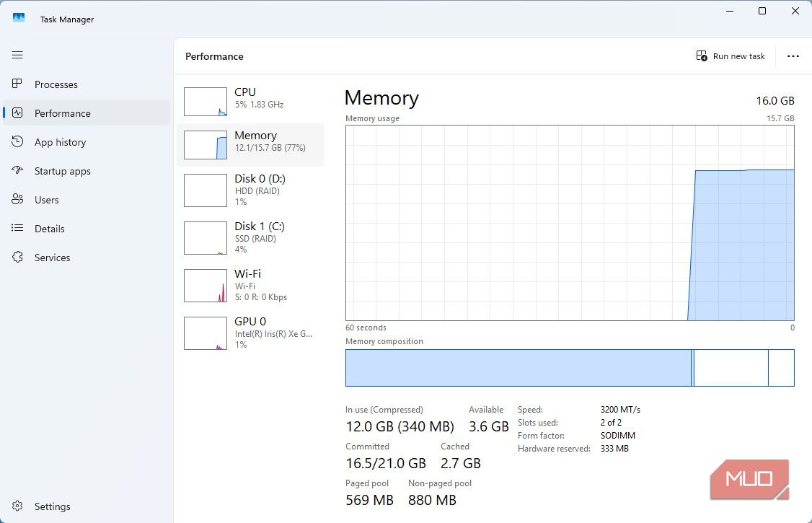This screenshot has width=812, height=523.
Task: Open the App history page
Action: pyautogui.click(x=87, y=142)
